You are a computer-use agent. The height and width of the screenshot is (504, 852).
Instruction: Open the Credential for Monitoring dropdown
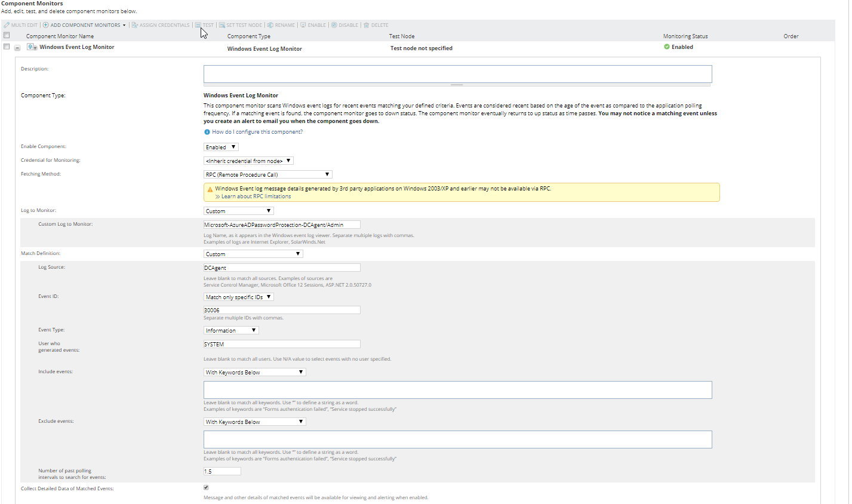pyautogui.click(x=248, y=161)
